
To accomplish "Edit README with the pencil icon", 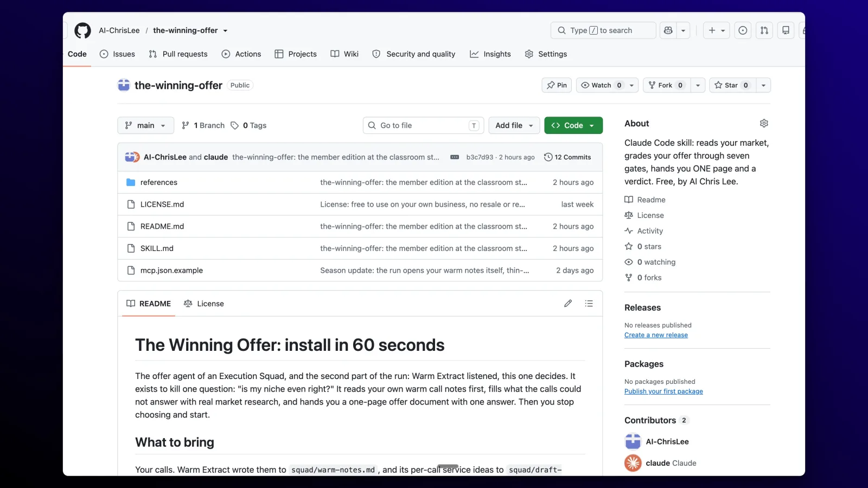I will (568, 304).
